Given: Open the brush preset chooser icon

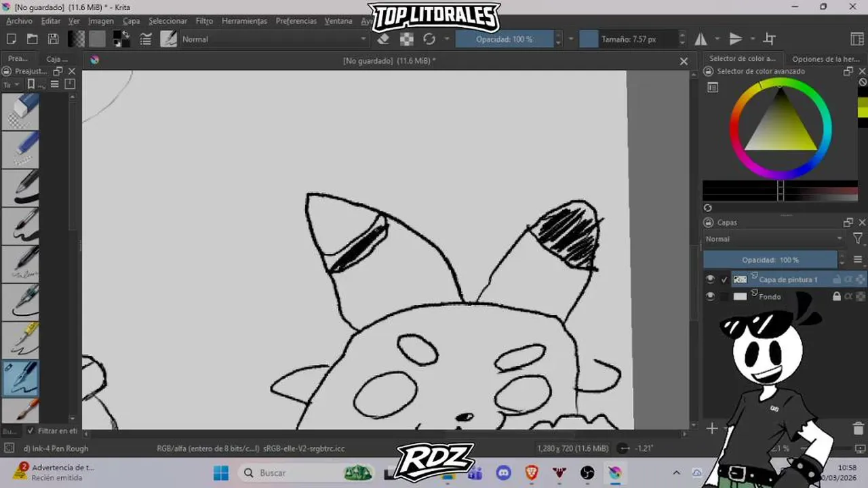Looking at the screenshot, I should (169, 39).
